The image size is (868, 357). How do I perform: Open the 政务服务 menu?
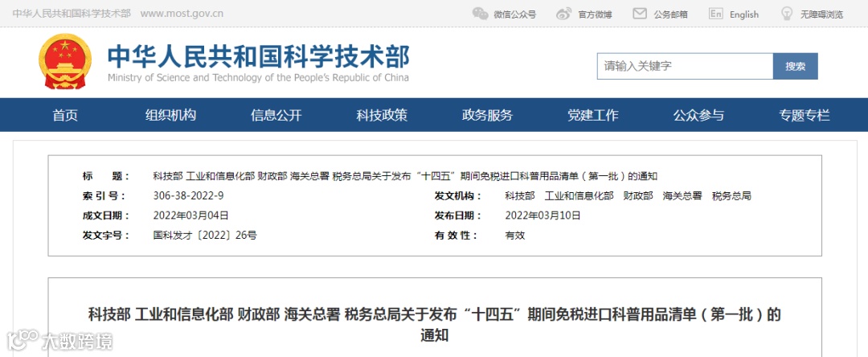coord(487,115)
